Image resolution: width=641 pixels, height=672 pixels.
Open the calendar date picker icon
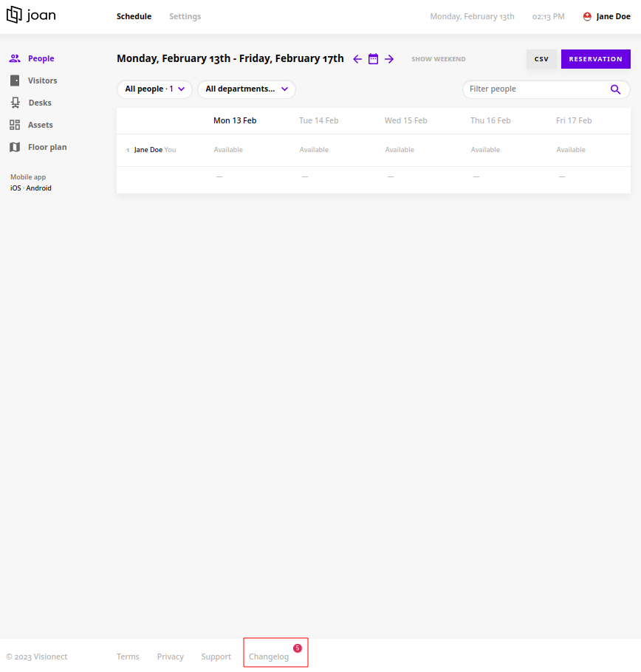(x=373, y=59)
